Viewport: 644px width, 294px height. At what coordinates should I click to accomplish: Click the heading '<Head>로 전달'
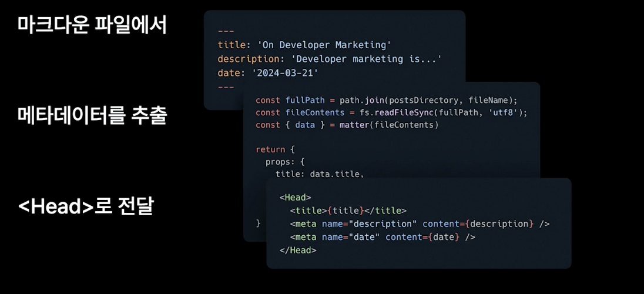coord(86,206)
